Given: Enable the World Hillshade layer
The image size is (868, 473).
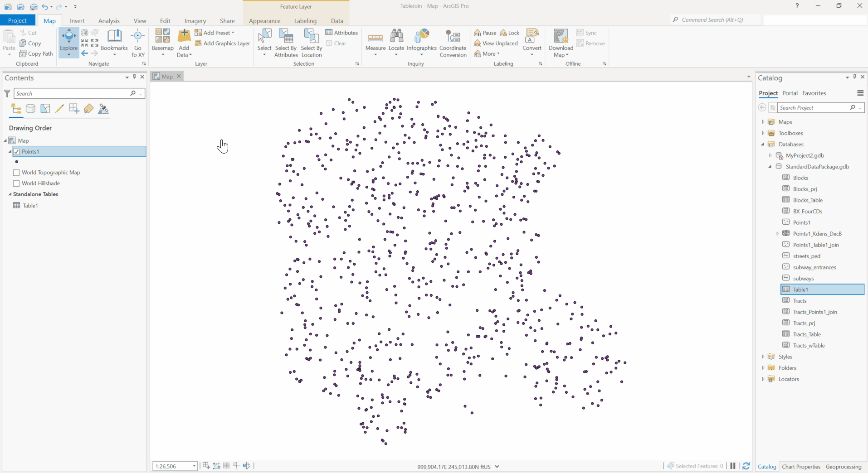Looking at the screenshot, I should tap(16, 183).
